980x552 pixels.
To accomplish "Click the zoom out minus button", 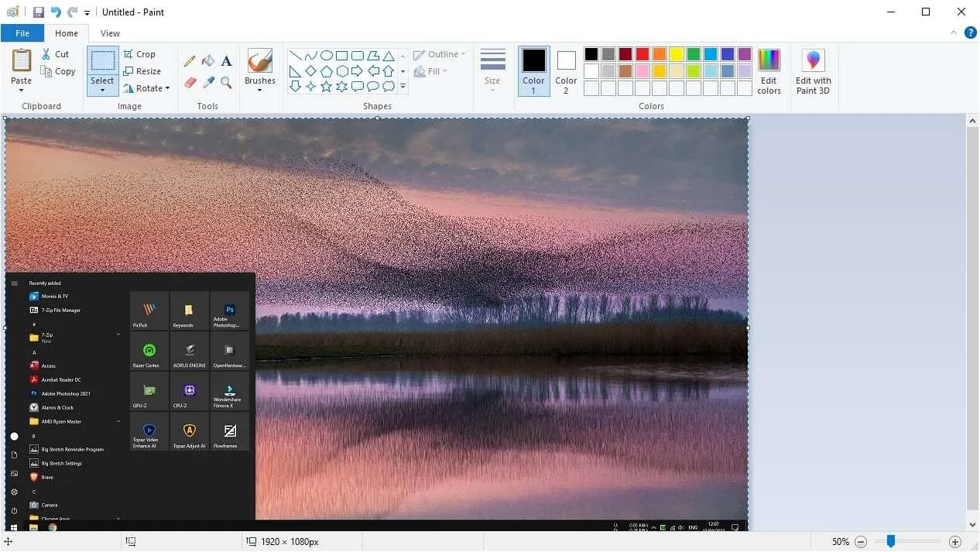I will click(x=861, y=542).
